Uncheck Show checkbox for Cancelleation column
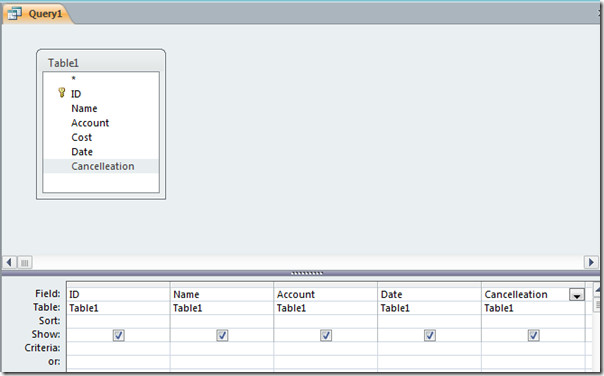Screen dimensions: 604x376 tap(534, 335)
